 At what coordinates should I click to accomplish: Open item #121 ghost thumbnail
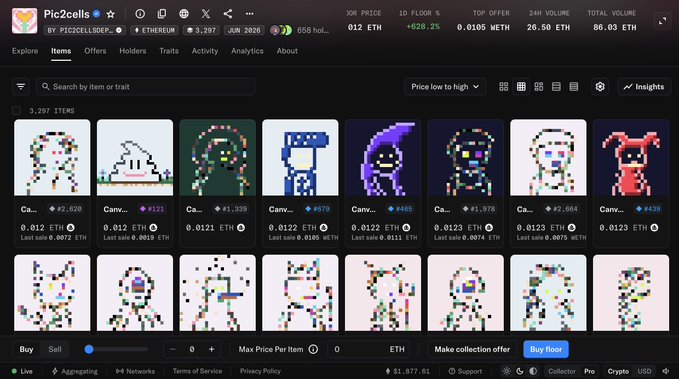(x=135, y=158)
